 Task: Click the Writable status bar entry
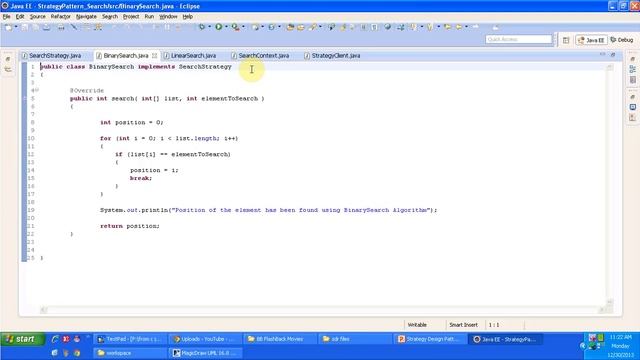[417, 325]
